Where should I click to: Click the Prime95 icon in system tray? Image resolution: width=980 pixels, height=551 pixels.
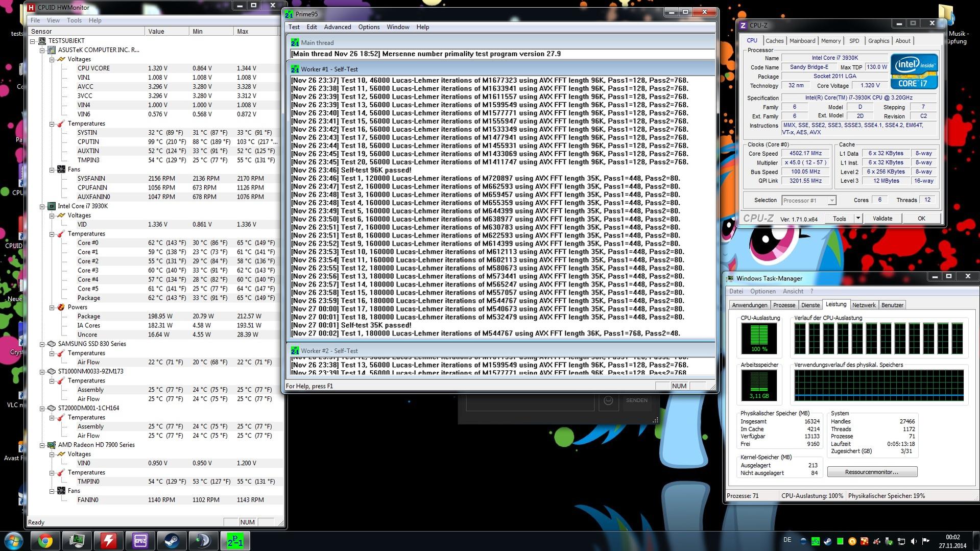pyautogui.click(x=816, y=541)
